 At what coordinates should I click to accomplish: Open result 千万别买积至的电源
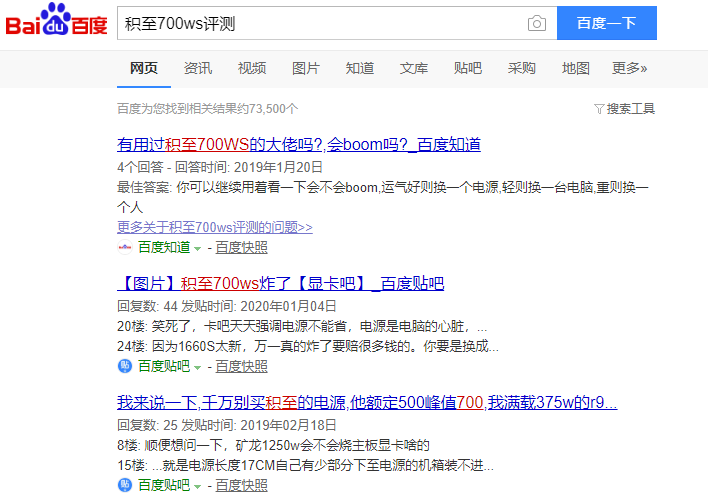pyautogui.click(x=367, y=402)
